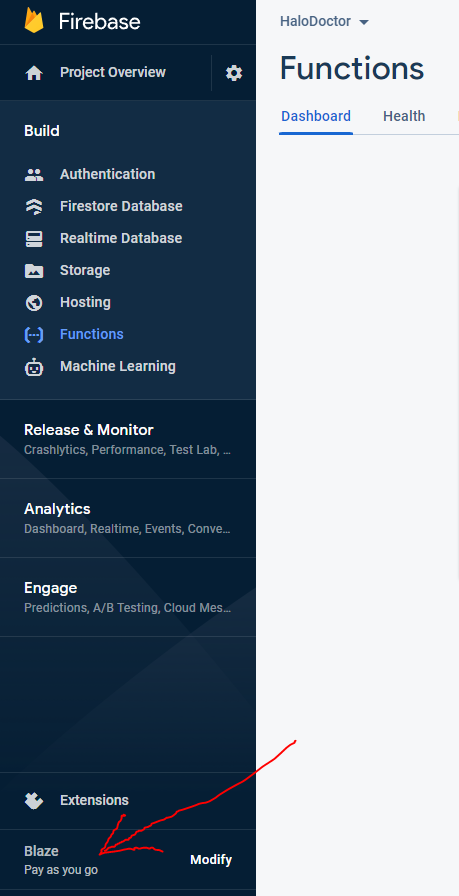
Task: Click the 'Pay as you go' text
Action: (x=61, y=870)
